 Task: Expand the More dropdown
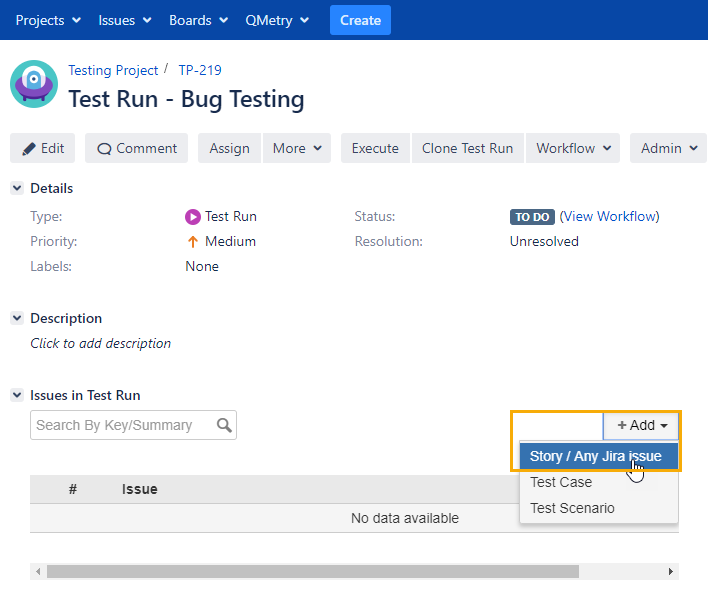coord(297,148)
